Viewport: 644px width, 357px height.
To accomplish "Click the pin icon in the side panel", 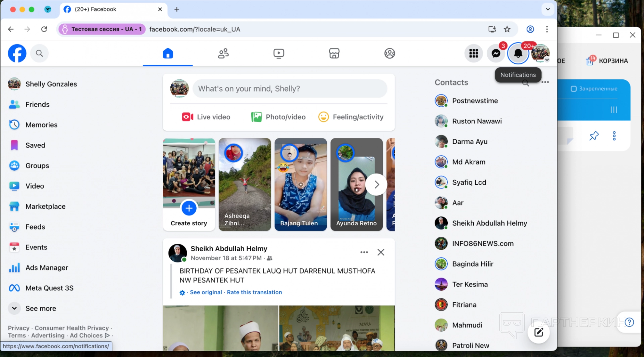I will tap(594, 136).
